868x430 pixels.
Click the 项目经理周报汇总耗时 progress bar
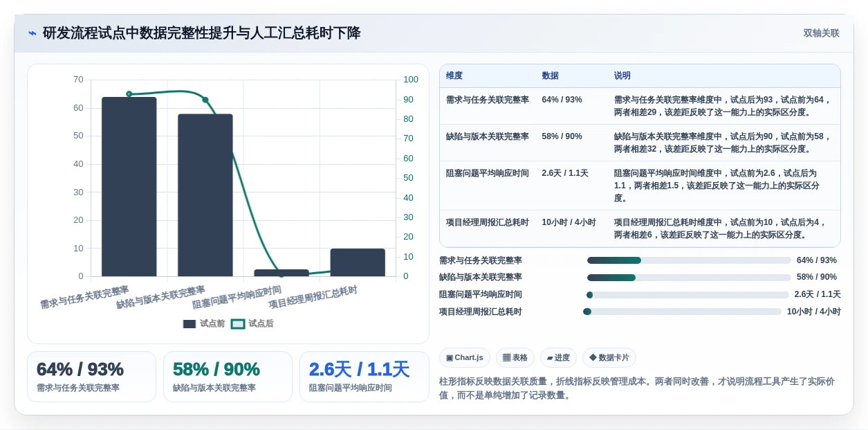coord(682,312)
